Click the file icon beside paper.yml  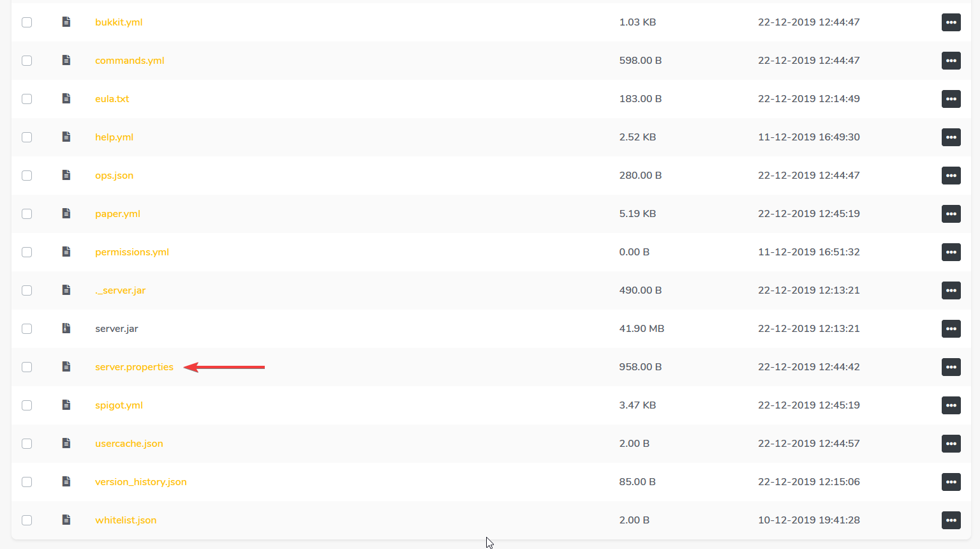66,214
